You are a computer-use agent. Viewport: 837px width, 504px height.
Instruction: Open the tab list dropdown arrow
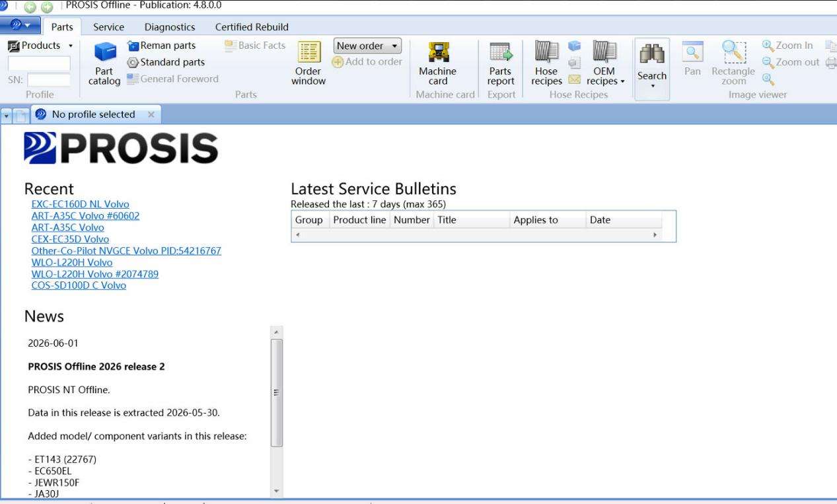(7, 115)
